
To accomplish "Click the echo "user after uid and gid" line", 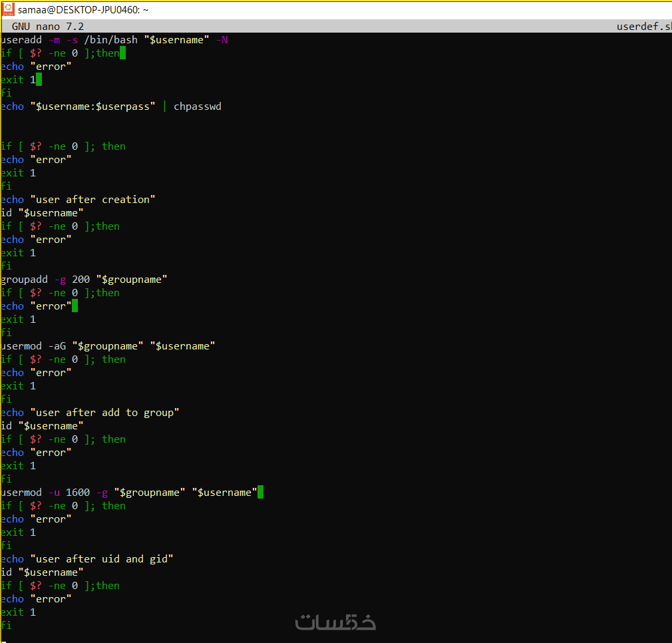I will click(x=87, y=559).
